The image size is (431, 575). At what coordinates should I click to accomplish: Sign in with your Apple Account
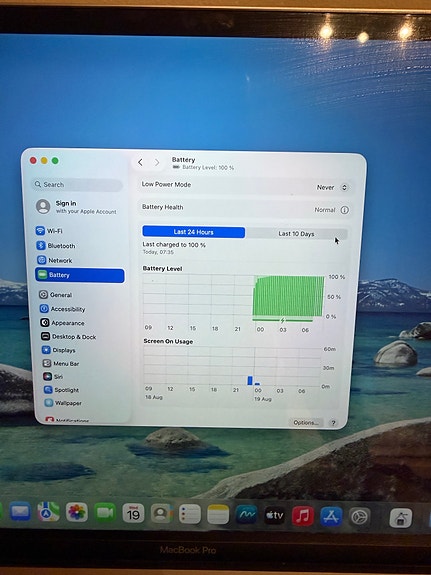tap(76, 207)
